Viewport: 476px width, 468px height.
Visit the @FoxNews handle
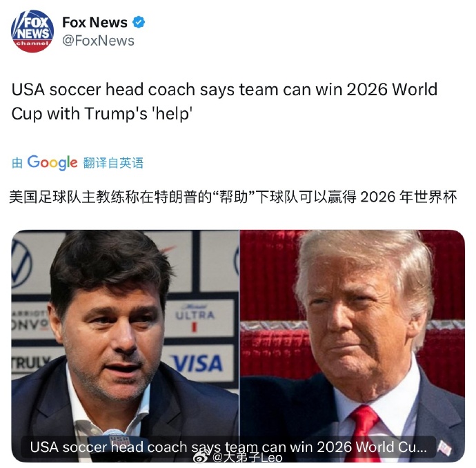pos(98,41)
